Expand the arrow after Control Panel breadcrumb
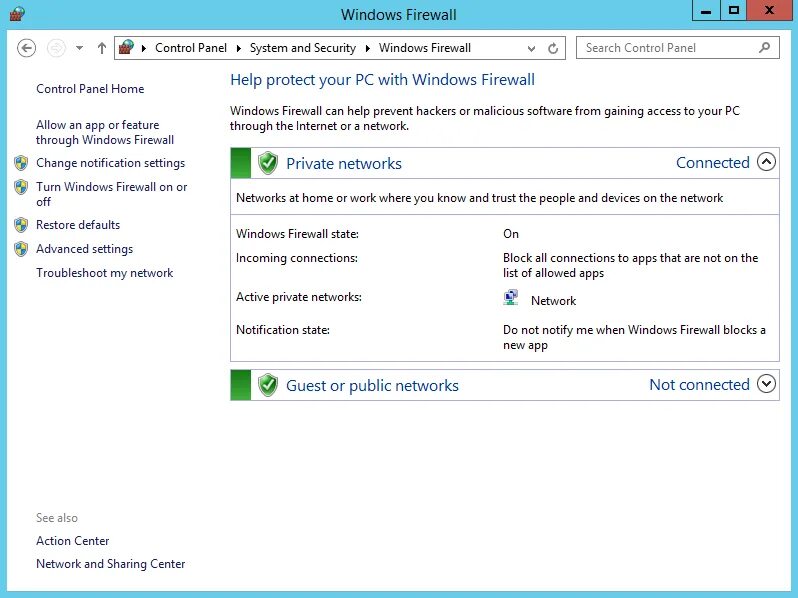Screen dimensions: 798x598 pyautogui.click(x=238, y=48)
